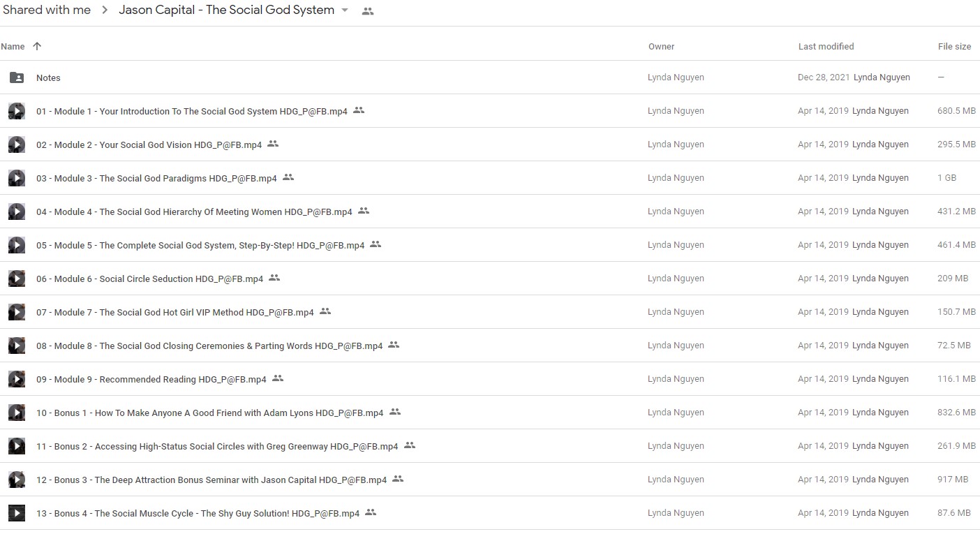Go to Shared with me breadcrumb
The width and height of the screenshot is (980, 534).
(x=47, y=10)
